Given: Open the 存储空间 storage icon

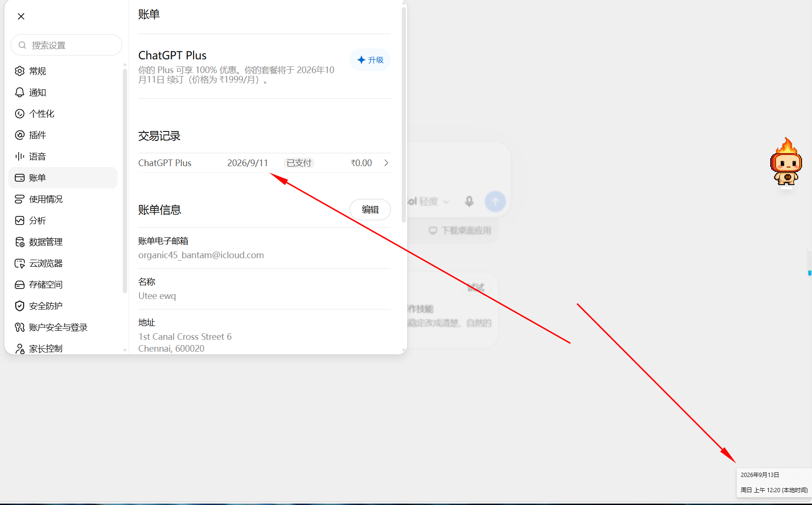Looking at the screenshot, I should coord(19,285).
